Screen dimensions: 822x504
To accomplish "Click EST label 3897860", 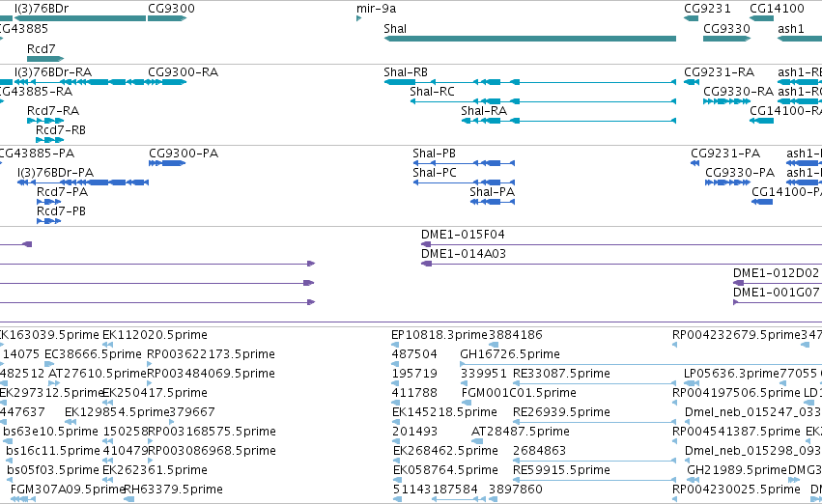I will point(516,490).
